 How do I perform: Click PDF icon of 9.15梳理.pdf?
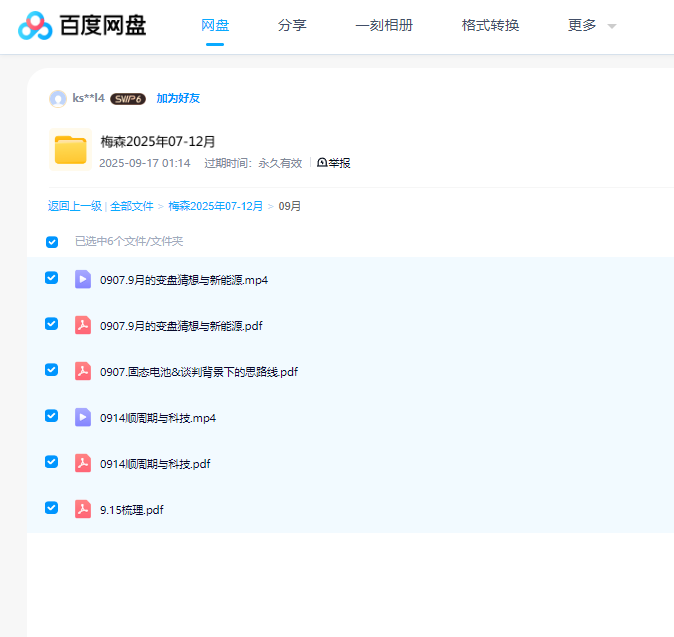tap(83, 509)
